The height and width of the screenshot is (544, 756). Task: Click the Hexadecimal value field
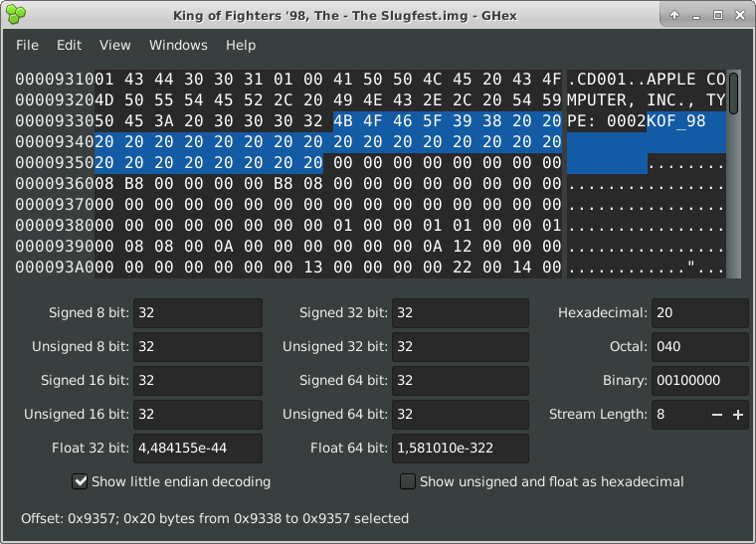pos(699,313)
